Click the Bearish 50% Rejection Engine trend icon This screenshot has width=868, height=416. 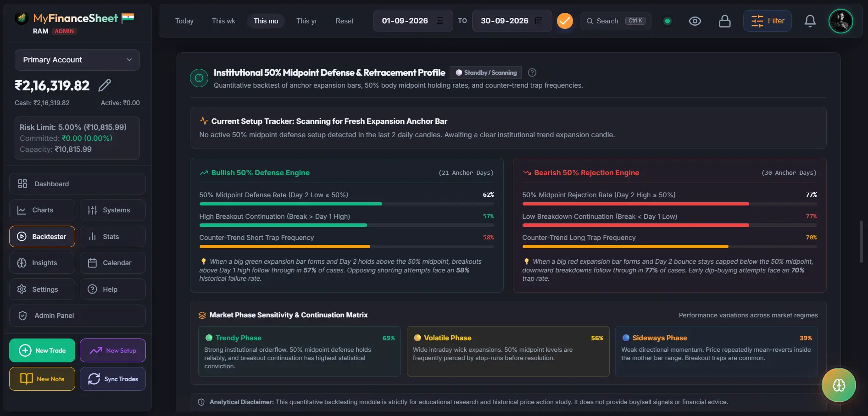point(527,173)
